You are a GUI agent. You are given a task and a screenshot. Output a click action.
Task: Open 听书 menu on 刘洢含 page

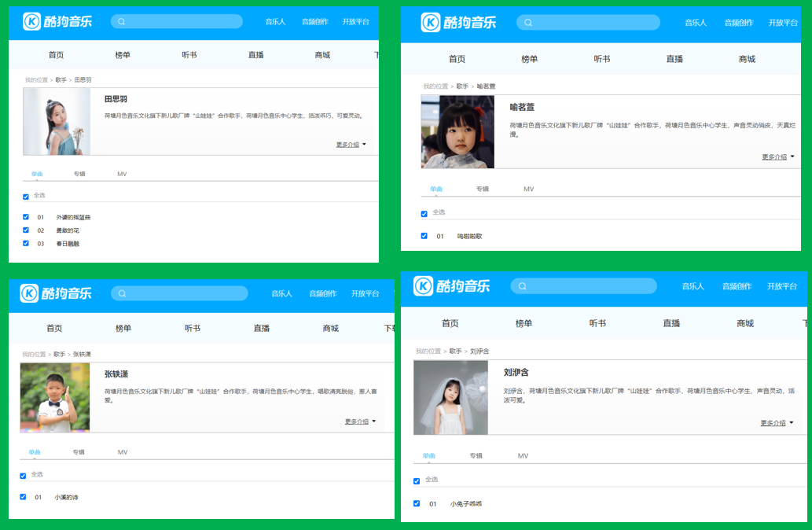pyautogui.click(x=597, y=323)
